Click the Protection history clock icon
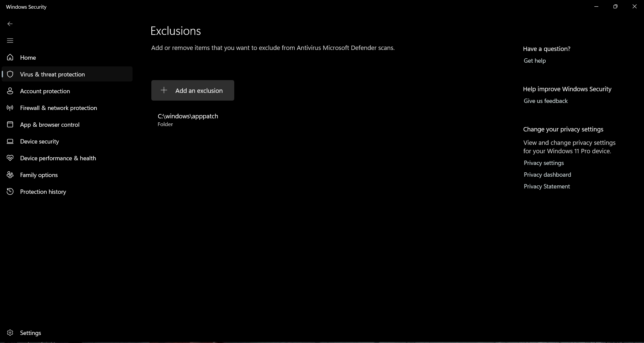The height and width of the screenshot is (343, 644). (x=10, y=191)
